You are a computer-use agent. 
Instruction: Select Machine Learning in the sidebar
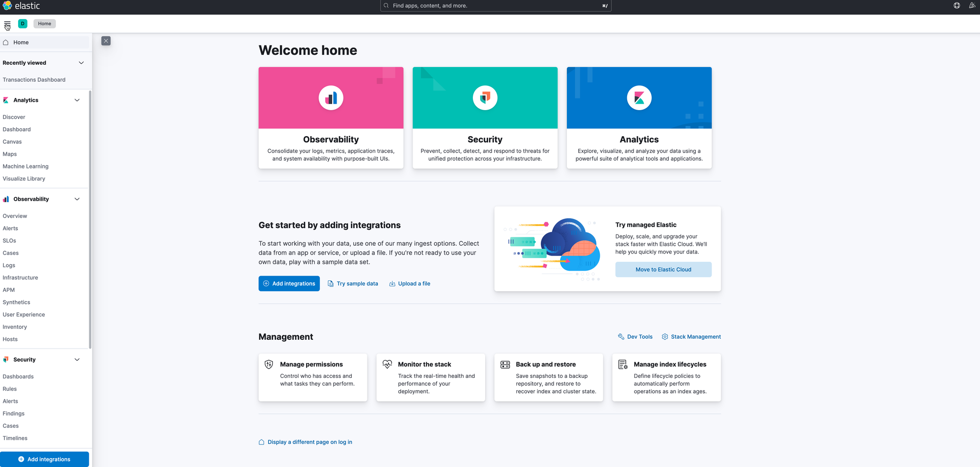(25, 166)
